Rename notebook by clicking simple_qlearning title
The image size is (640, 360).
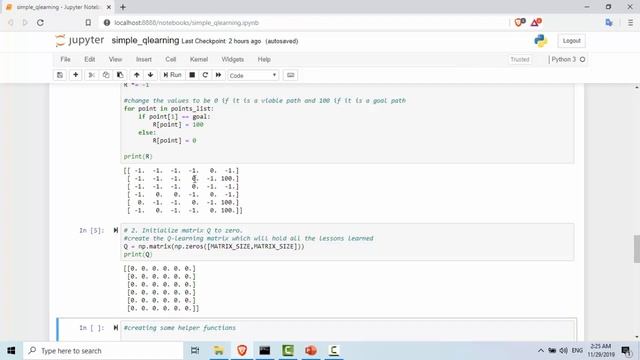click(145, 40)
